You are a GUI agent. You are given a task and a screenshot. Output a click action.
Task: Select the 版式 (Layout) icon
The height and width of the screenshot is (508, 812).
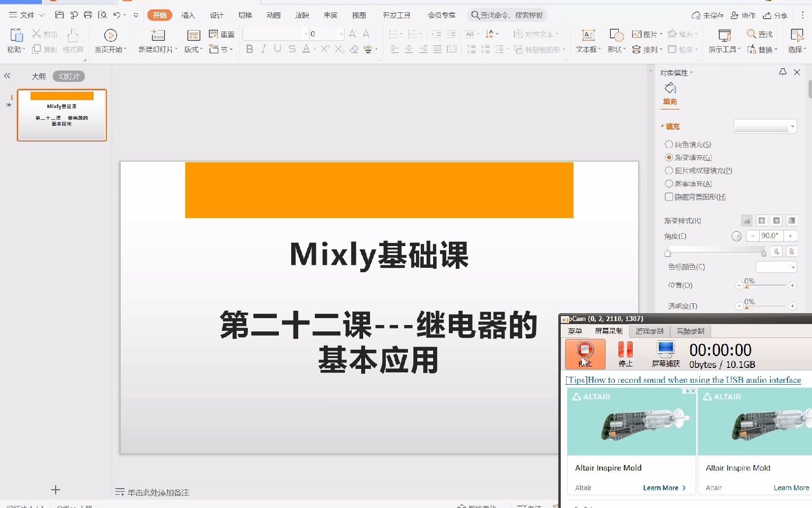[192, 39]
